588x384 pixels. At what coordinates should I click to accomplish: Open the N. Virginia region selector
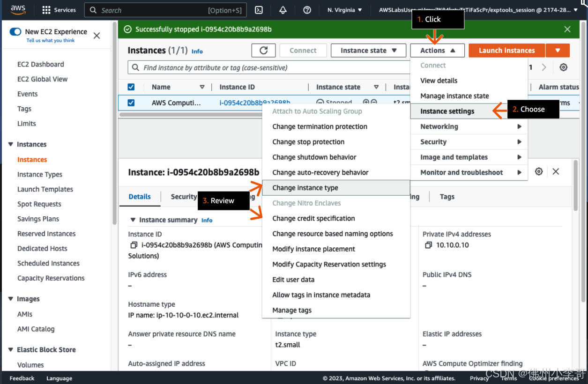345,10
